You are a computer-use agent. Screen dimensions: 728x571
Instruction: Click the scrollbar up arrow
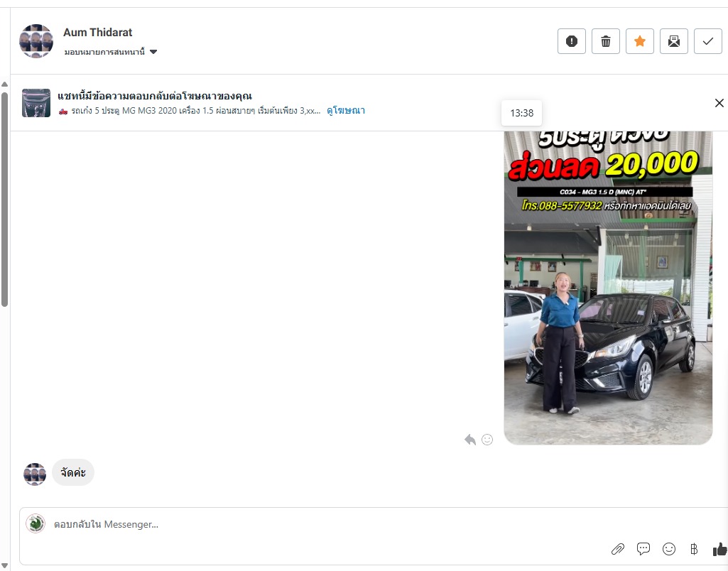5,84
